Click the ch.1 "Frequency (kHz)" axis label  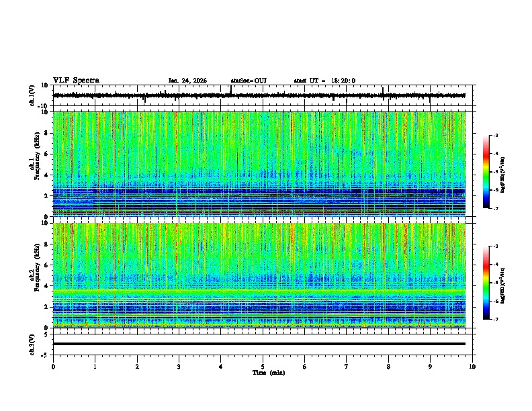pyautogui.click(x=37, y=156)
